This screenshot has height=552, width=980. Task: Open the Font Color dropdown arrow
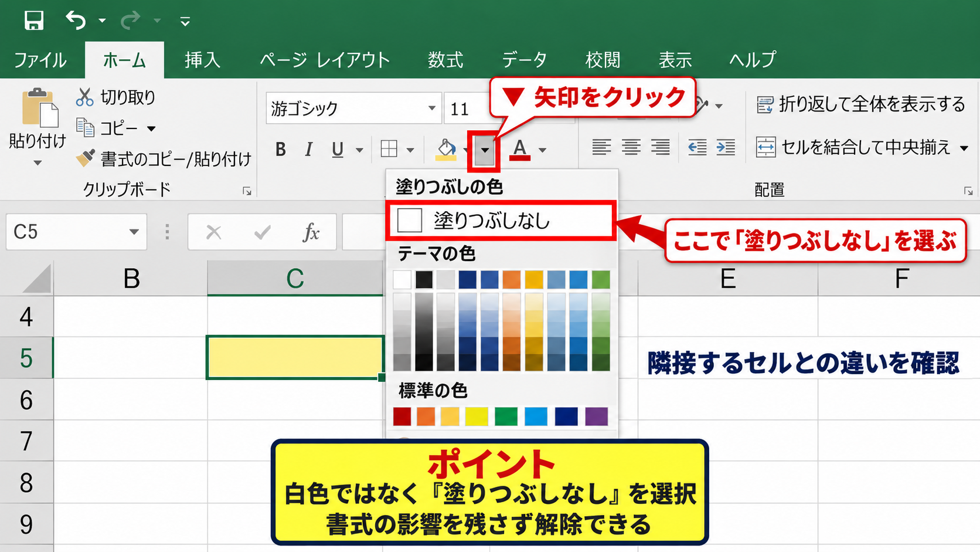coord(542,151)
